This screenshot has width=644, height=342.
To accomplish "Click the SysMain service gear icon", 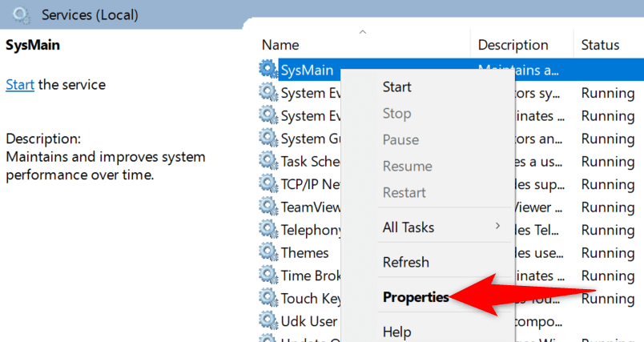I will [x=268, y=70].
